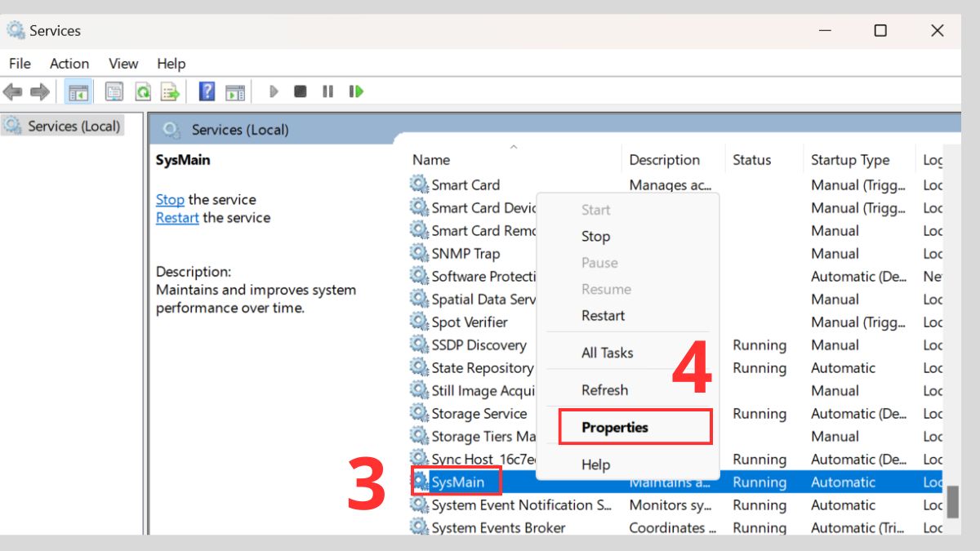980x551 pixels.
Task: Select the Sync Host service row name
Action: (x=483, y=459)
